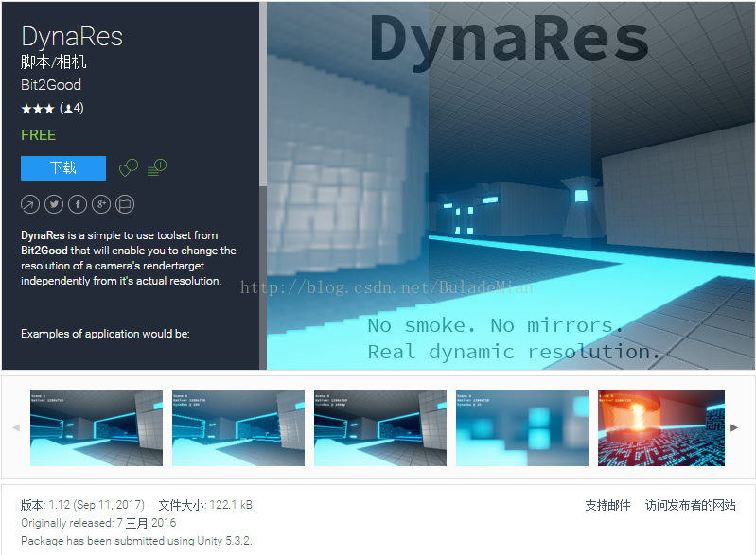Show next thumbnails with right arrow
The width and height of the screenshot is (756, 555).
(x=734, y=427)
